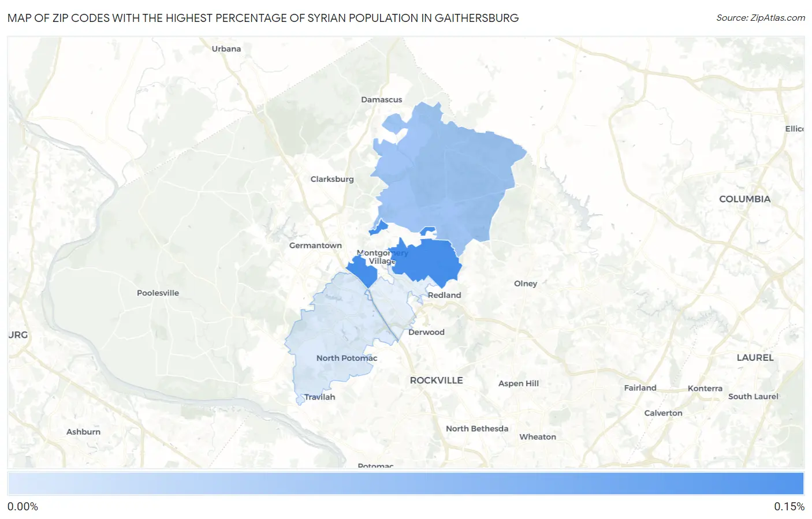The image size is (812, 519).
Task: Click the 0.15% legend maximum value
Action: 789,506
